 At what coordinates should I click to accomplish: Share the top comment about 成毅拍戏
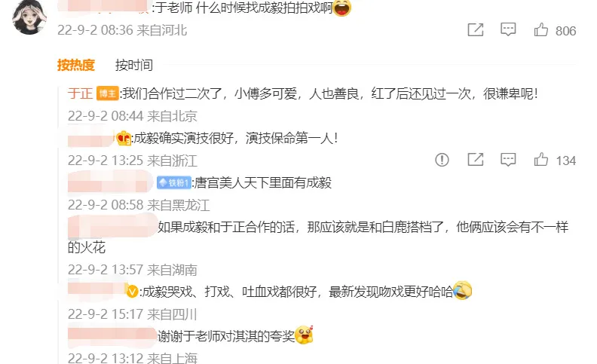tap(475, 29)
